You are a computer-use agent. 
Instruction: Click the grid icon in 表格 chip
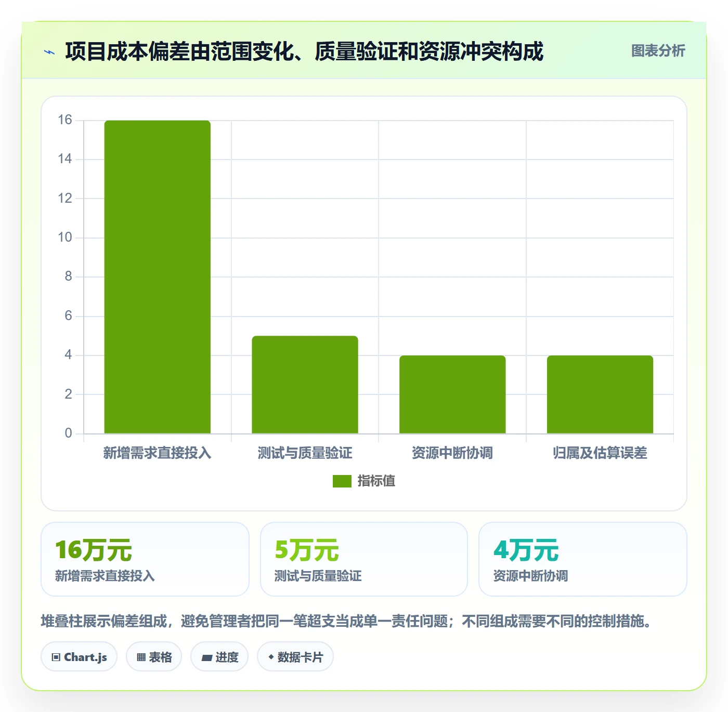[x=141, y=657]
